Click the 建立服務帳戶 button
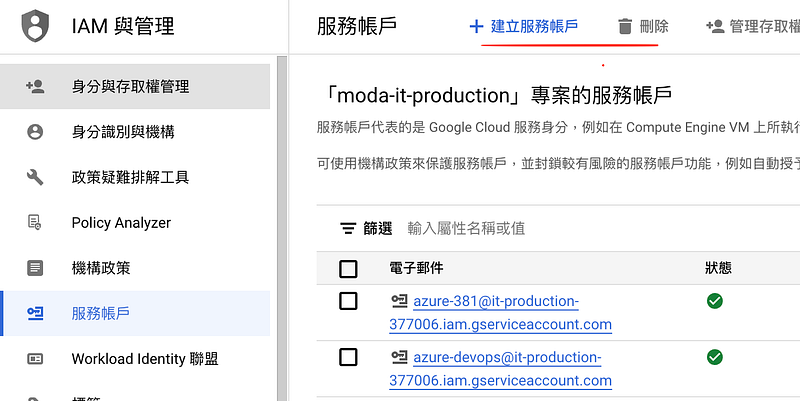The image size is (800, 401). (523, 27)
